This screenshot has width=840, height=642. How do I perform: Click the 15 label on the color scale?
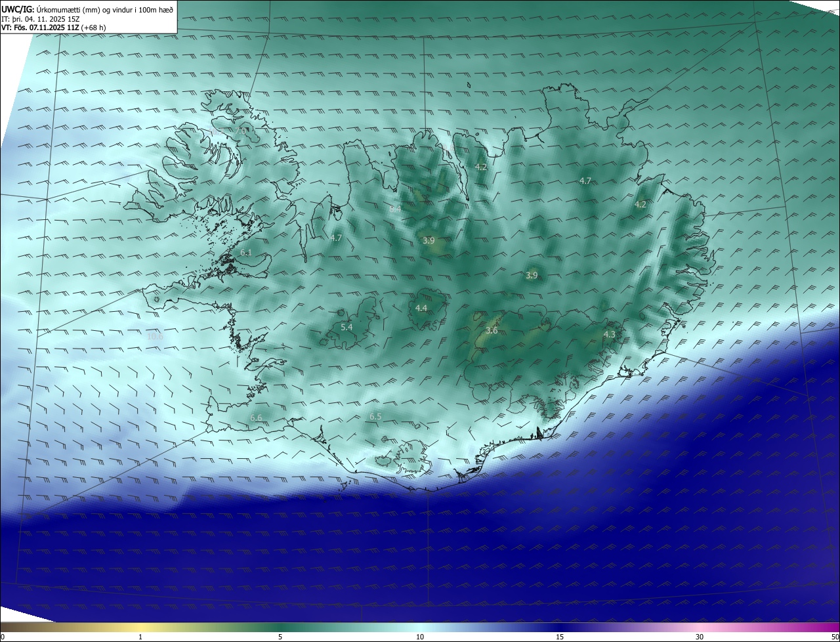(x=560, y=637)
